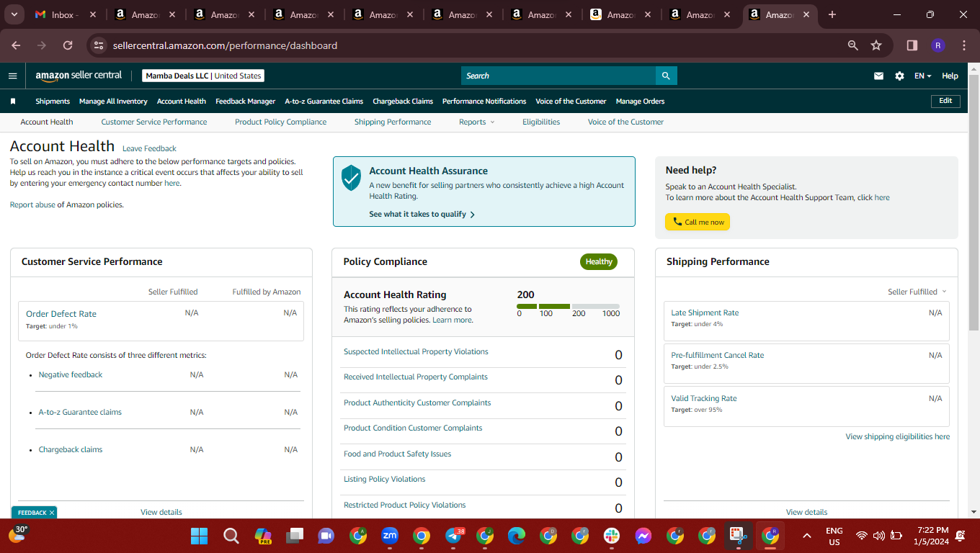Open Performance Notifications in the favorites bar
The height and width of the screenshot is (553, 980).
pos(484,102)
